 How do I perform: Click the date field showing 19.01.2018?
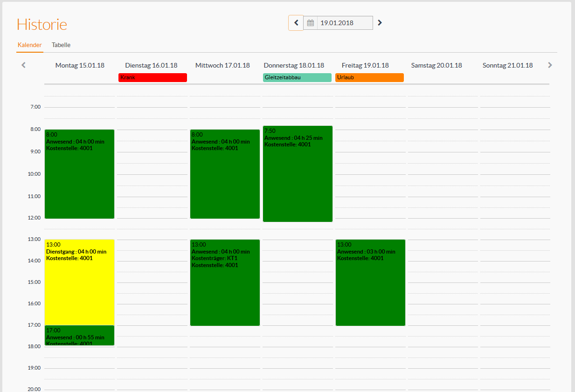pyautogui.click(x=345, y=23)
